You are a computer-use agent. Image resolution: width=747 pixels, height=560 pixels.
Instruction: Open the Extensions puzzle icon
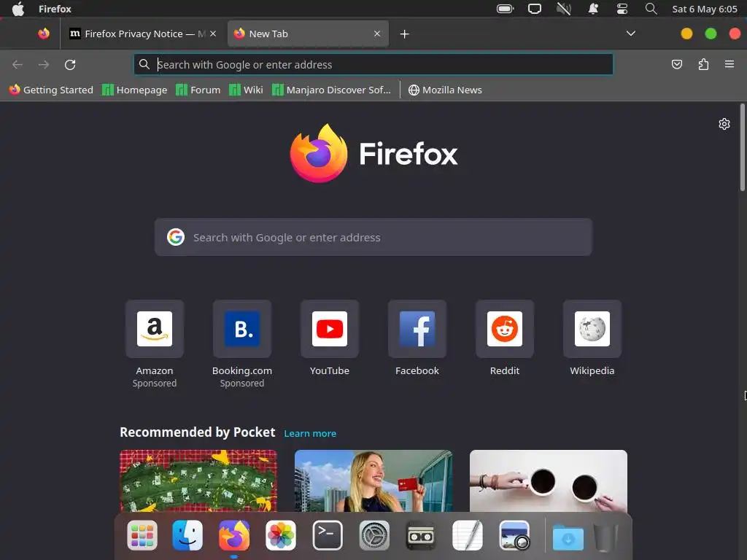pyautogui.click(x=703, y=64)
